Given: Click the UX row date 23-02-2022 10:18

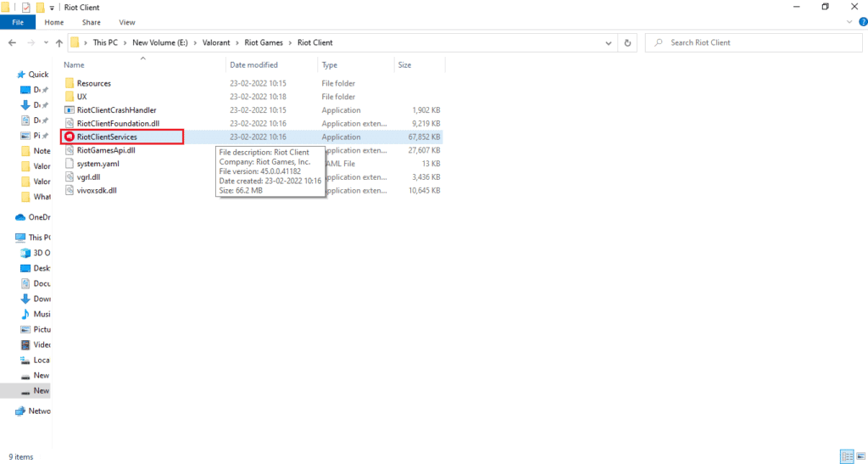Looking at the screenshot, I should pos(258,97).
